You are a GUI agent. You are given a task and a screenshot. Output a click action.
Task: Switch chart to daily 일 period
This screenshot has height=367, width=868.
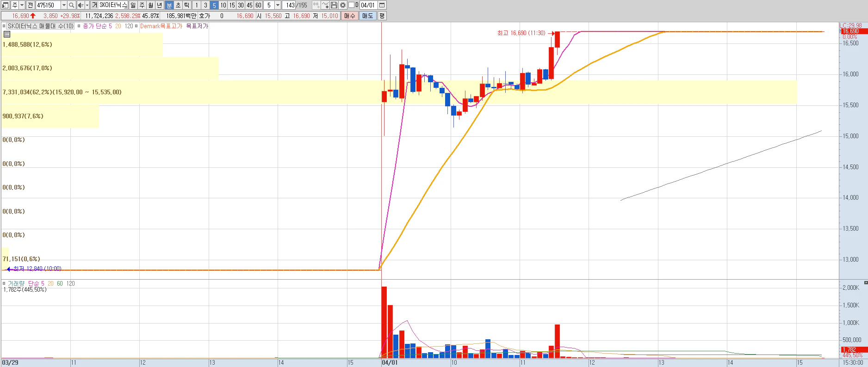133,5
